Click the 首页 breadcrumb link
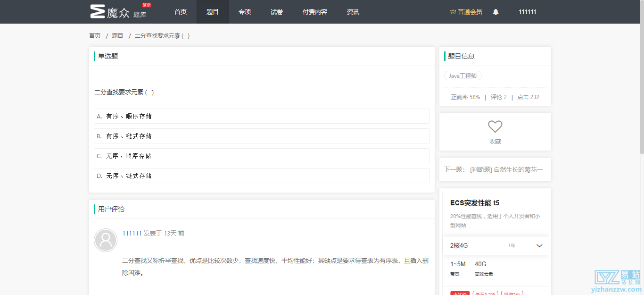The width and height of the screenshot is (644, 295). pyautogui.click(x=94, y=35)
